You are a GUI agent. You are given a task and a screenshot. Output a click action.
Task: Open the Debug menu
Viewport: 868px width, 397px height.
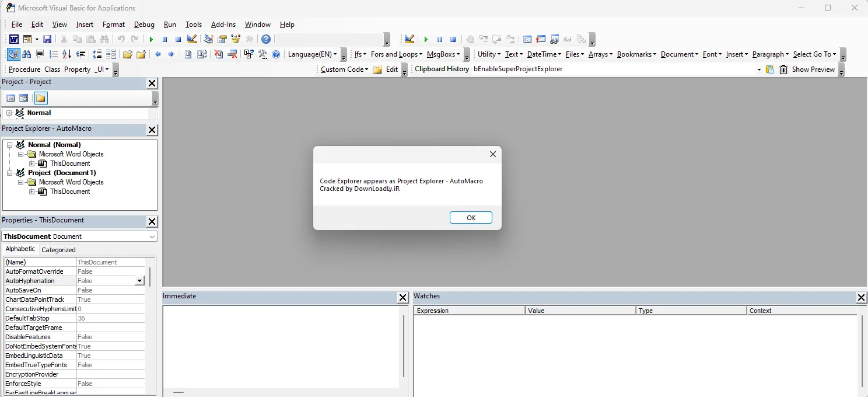[x=144, y=25]
